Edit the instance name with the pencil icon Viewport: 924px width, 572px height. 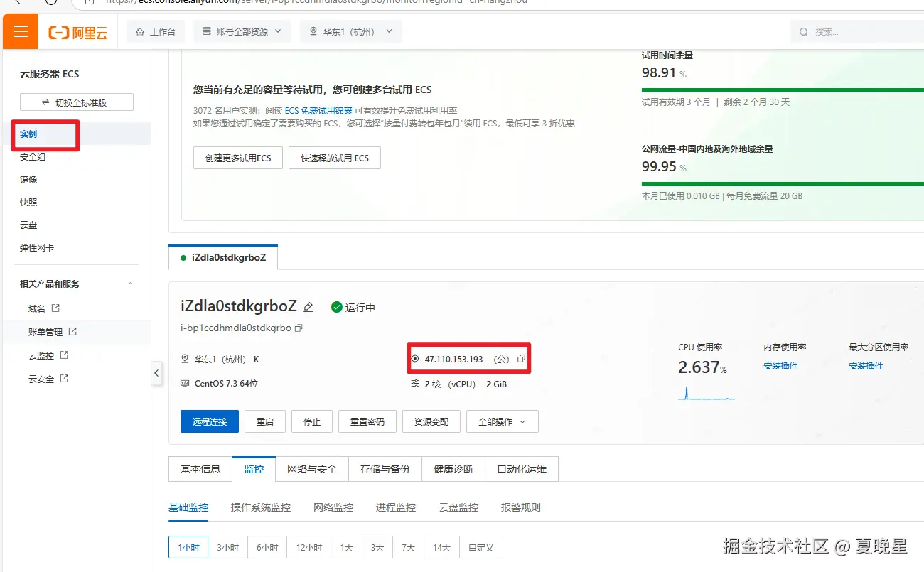click(x=308, y=307)
